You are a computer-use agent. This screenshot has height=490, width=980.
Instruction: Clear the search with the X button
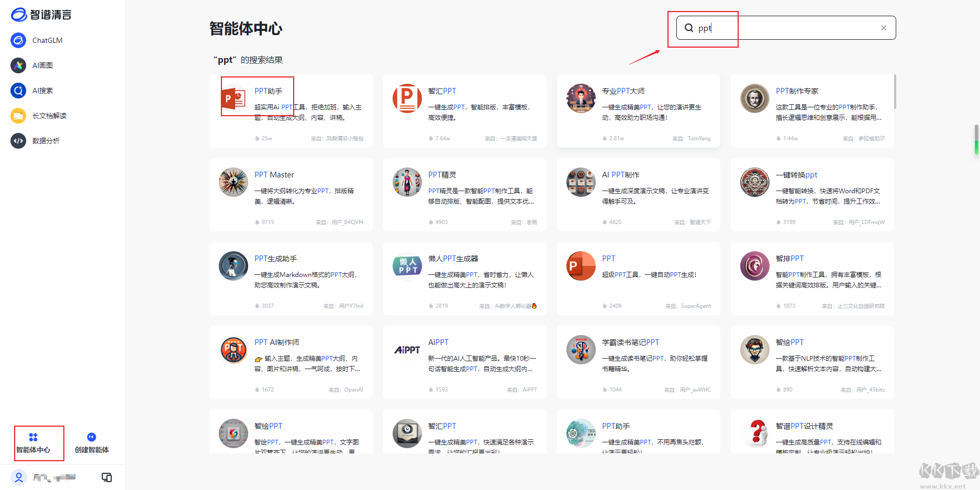pos(884,27)
